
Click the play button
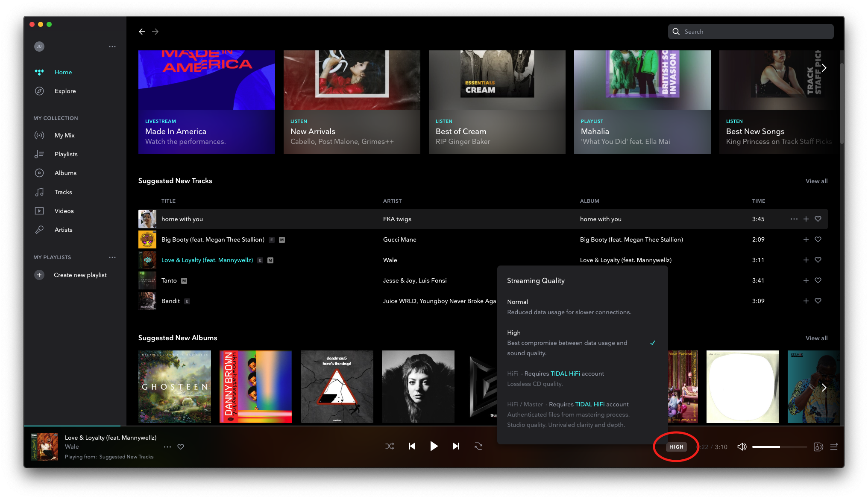tap(434, 446)
